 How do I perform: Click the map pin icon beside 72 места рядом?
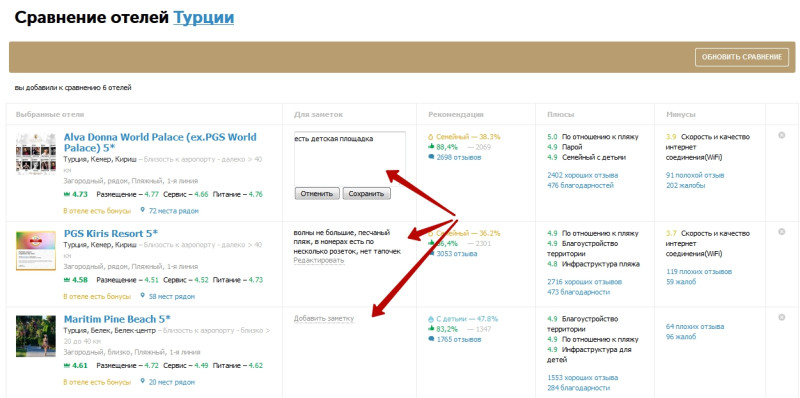143,210
